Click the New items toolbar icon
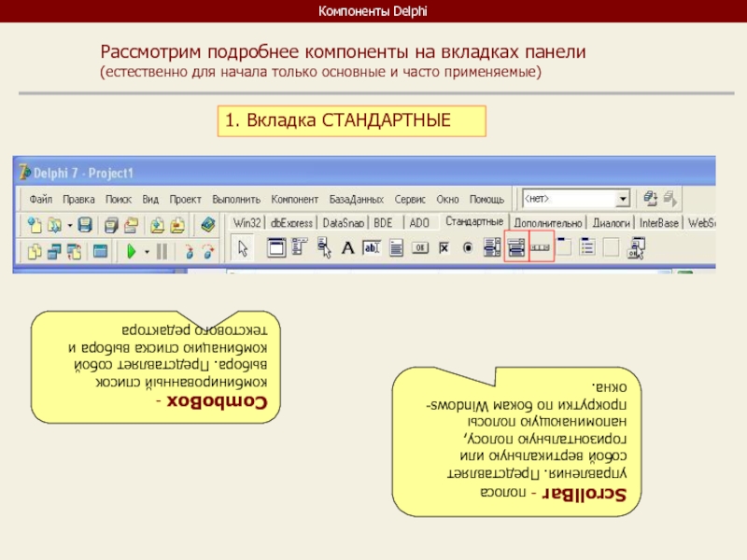Screen dimensions: 747x560 (x=35, y=224)
